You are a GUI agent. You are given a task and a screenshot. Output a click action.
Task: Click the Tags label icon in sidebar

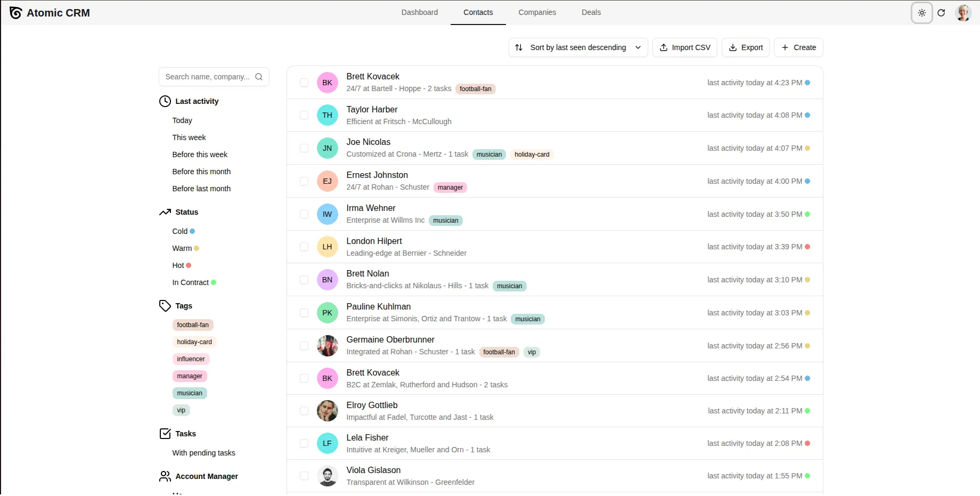pyautogui.click(x=165, y=306)
